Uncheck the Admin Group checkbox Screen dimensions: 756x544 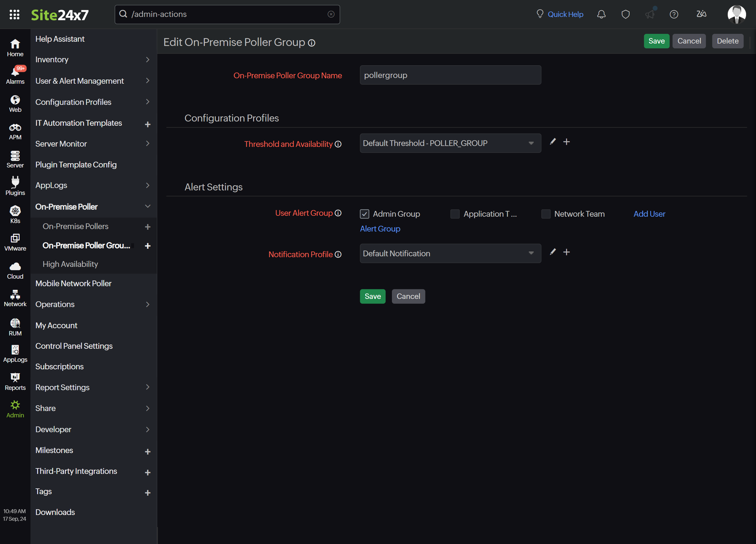(364, 214)
